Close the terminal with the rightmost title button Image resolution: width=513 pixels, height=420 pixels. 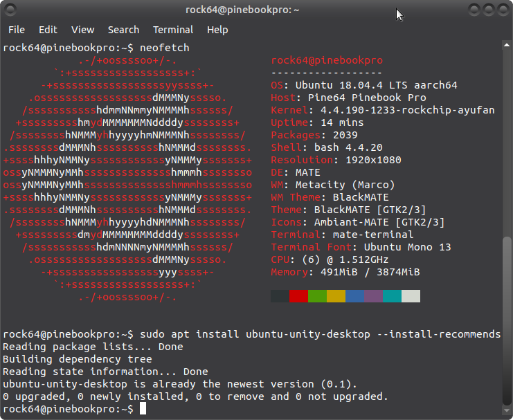click(x=501, y=9)
